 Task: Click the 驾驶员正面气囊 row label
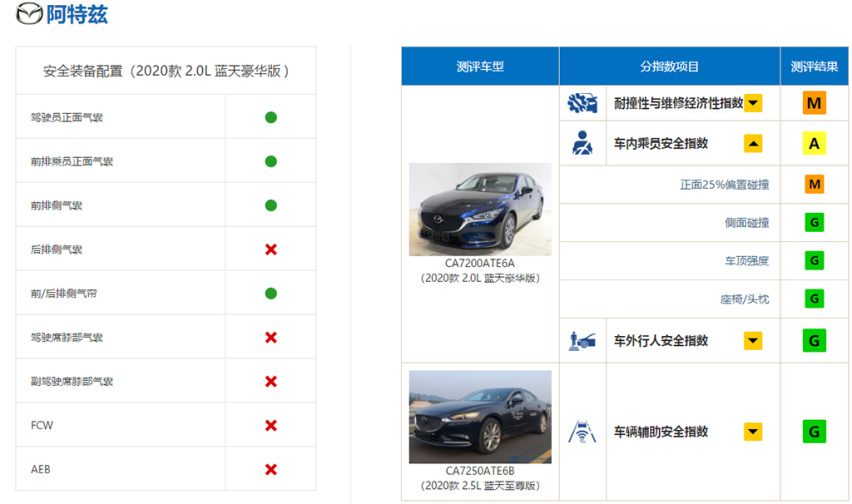[x=66, y=117]
